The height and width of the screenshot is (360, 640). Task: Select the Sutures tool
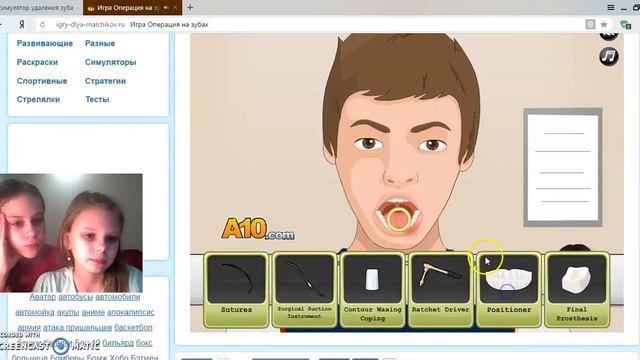(236, 290)
